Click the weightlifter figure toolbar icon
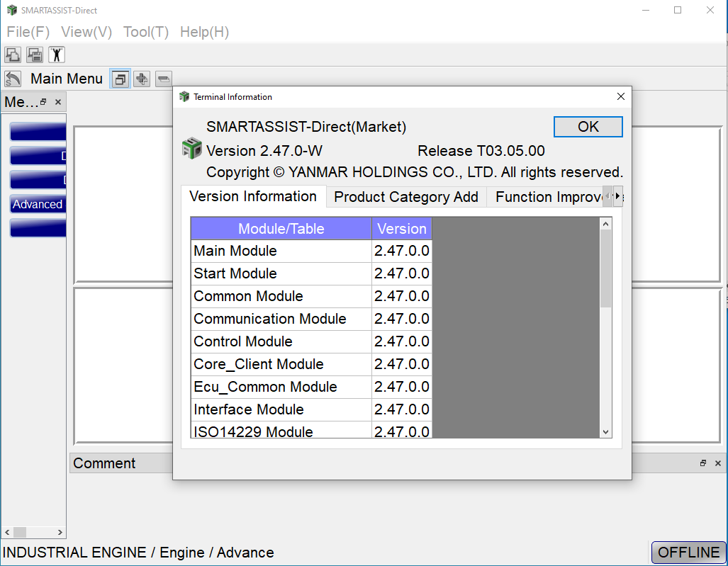The image size is (728, 566). [x=57, y=55]
